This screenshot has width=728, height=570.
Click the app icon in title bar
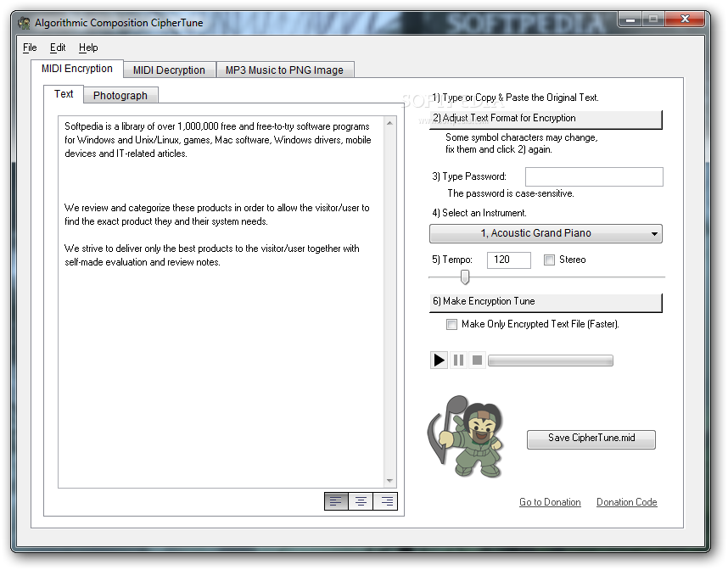(24, 23)
